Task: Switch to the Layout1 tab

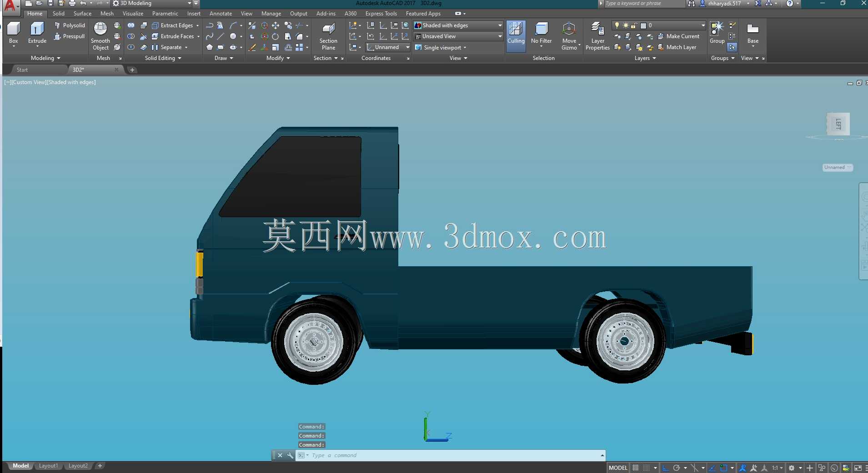Action: coord(48,466)
